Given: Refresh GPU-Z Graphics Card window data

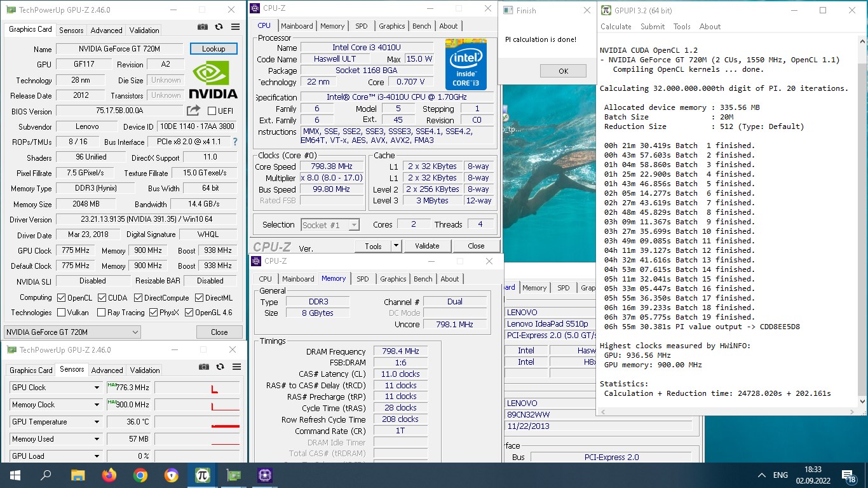Looking at the screenshot, I should [x=219, y=27].
